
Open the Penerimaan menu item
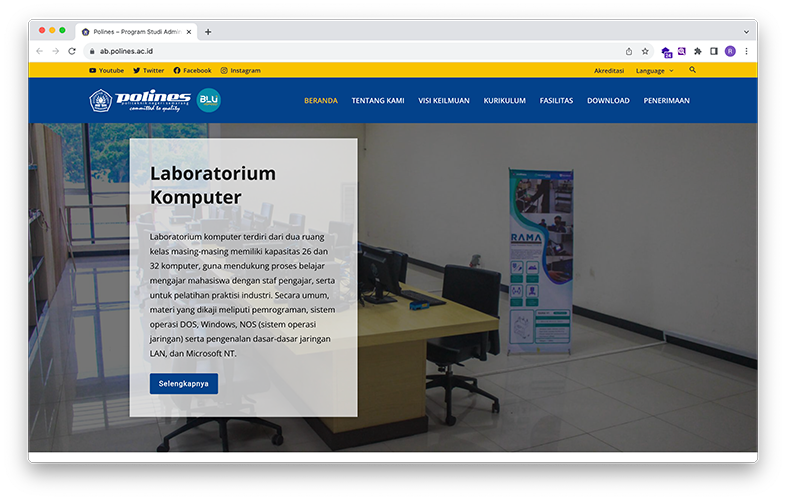click(x=666, y=101)
